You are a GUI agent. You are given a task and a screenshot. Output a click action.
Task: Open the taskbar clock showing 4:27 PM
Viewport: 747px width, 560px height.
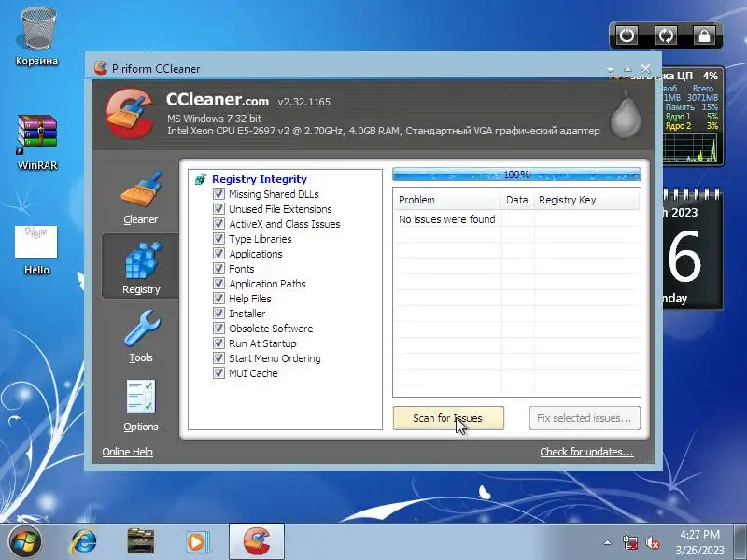click(x=699, y=542)
